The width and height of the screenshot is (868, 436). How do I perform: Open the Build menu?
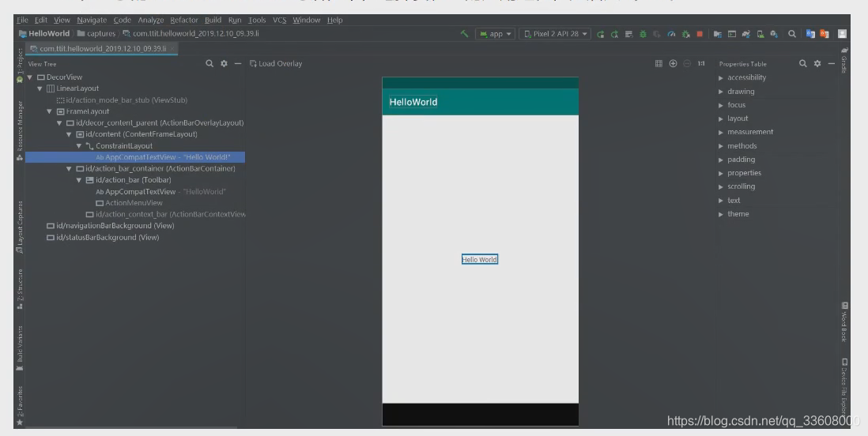pos(213,20)
